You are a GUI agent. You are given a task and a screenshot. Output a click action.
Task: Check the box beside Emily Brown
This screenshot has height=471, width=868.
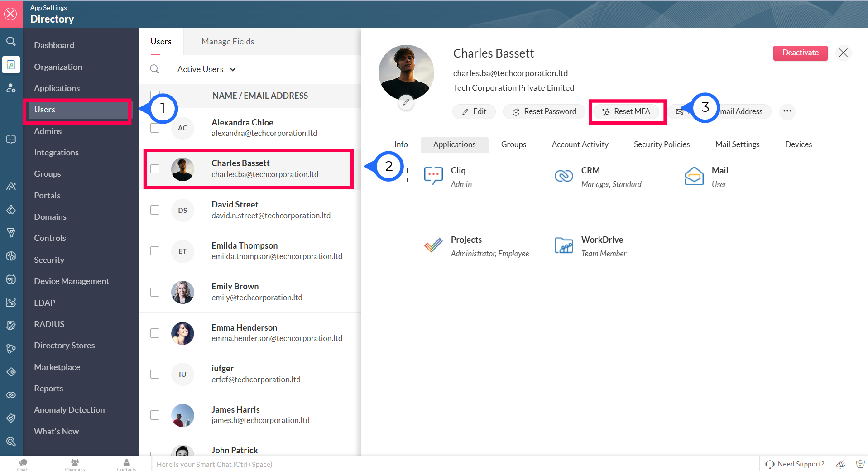(155, 292)
